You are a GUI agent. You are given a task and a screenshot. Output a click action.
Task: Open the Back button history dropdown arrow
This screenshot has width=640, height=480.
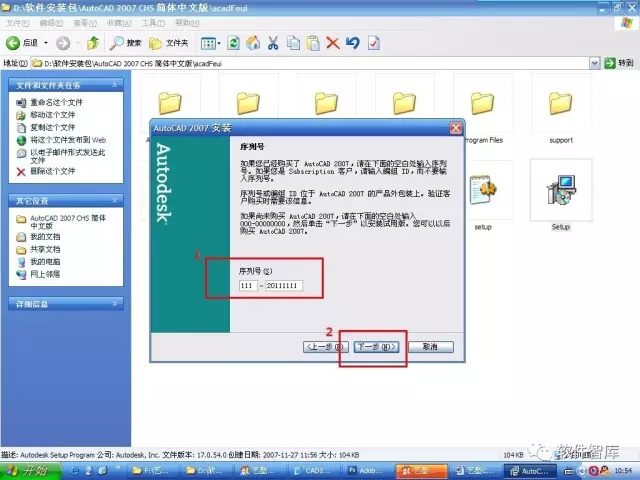46,42
